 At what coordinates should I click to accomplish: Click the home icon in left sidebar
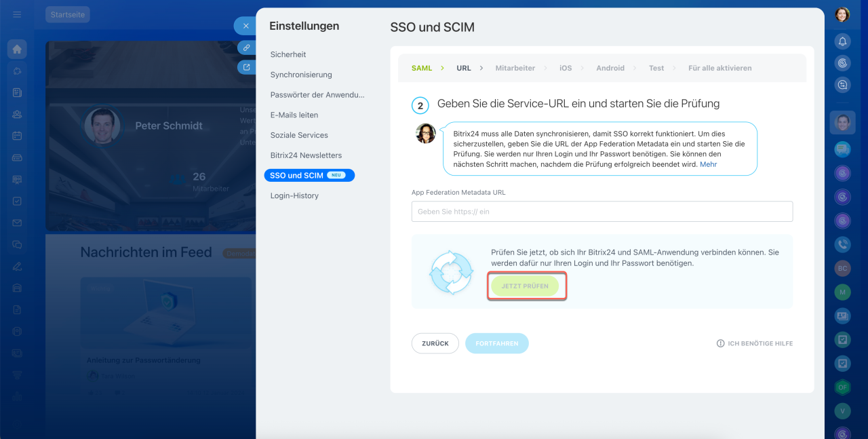[17, 50]
